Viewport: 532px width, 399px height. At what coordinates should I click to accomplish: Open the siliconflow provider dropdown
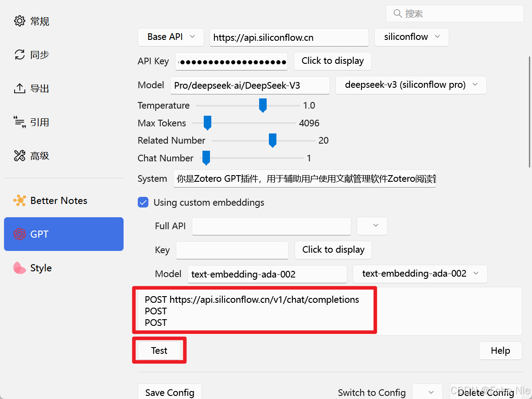pos(412,37)
